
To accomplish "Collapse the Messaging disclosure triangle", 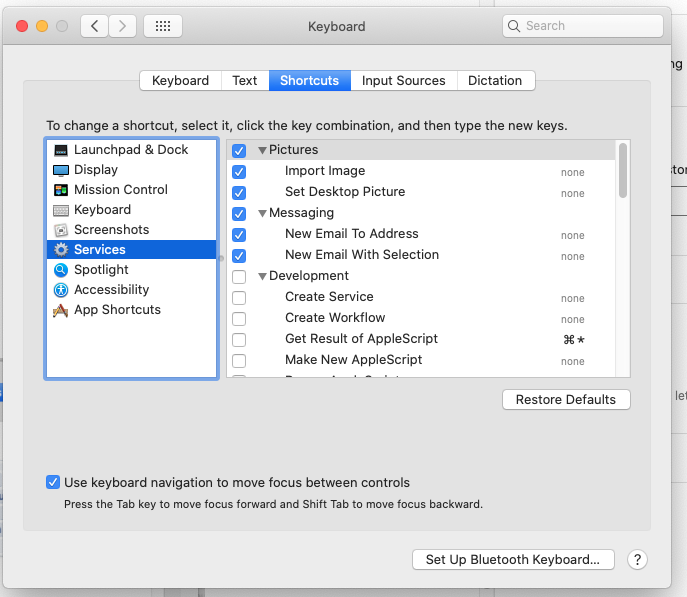I will (x=262, y=214).
